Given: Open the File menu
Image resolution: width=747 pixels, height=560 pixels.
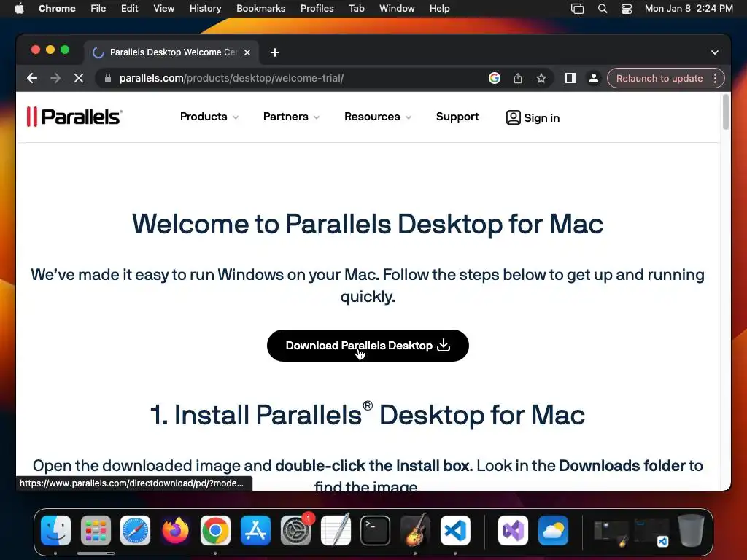Looking at the screenshot, I should (x=98, y=8).
